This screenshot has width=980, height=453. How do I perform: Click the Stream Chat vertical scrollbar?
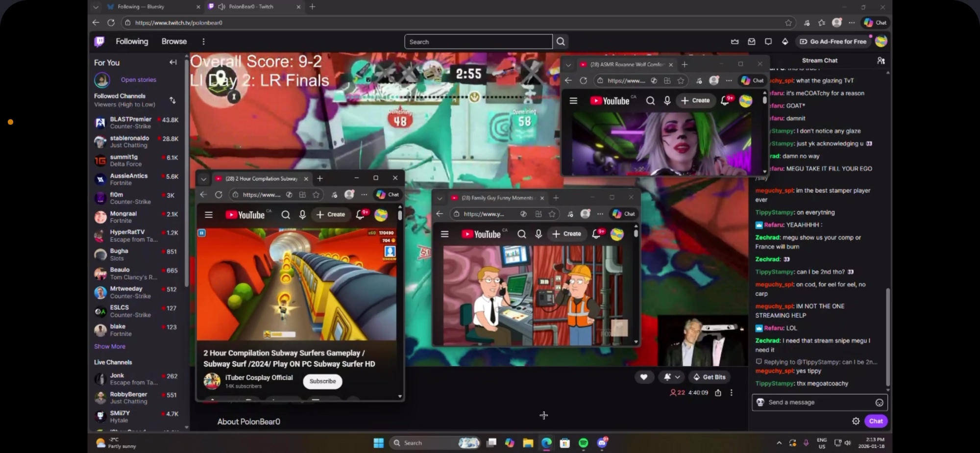pyautogui.click(x=887, y=337)
